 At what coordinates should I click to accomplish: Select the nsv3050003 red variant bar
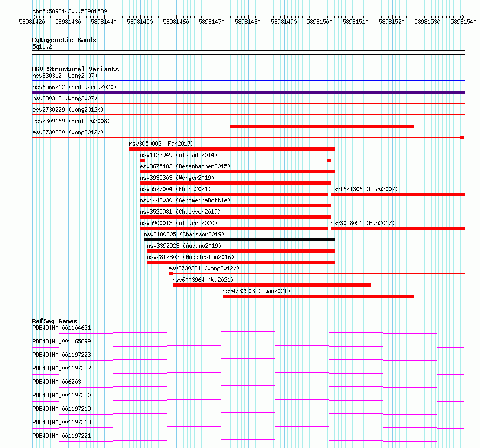coord(232,149)
